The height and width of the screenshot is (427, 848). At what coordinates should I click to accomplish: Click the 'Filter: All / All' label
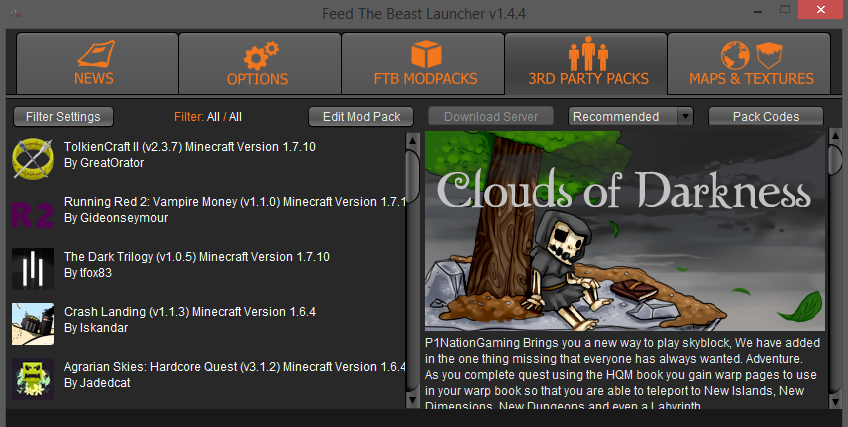pos(208,117)
